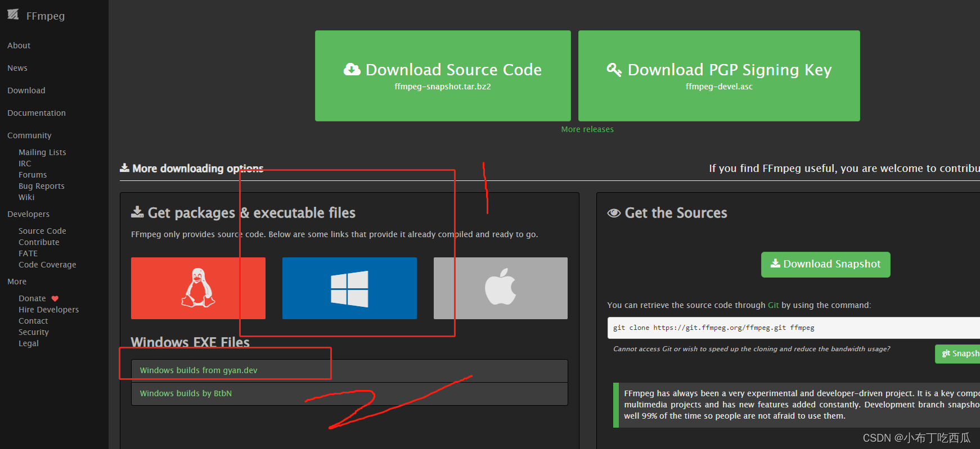980x449 pixels.
Task: Open the More releases link
Action: [587, 129]
